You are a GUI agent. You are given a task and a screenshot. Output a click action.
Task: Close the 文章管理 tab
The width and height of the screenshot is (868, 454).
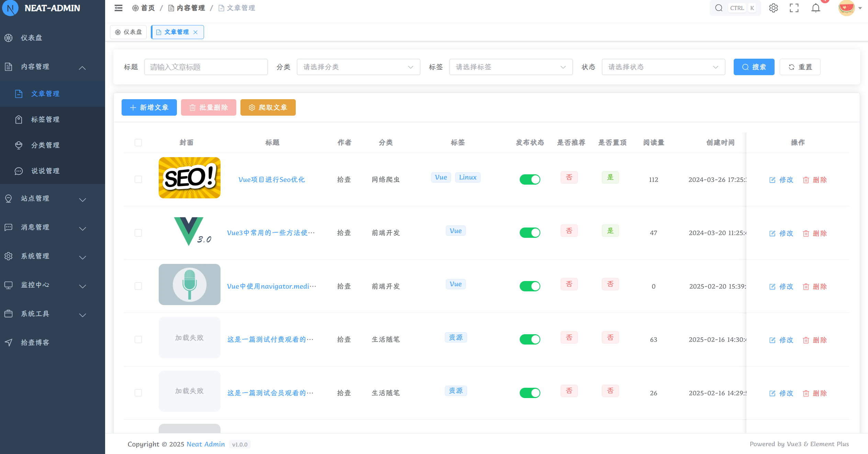195,32
